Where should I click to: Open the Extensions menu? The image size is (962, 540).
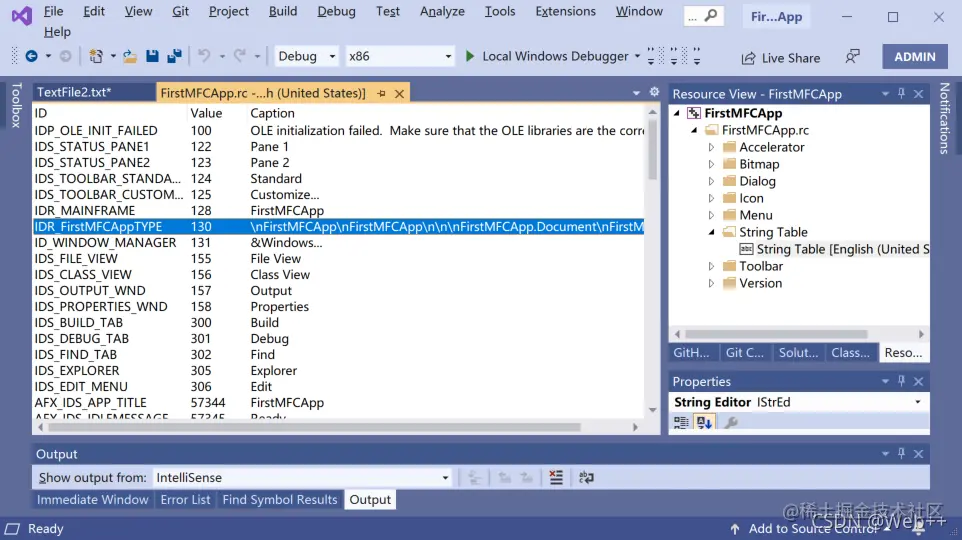click(x=565, y=11)
